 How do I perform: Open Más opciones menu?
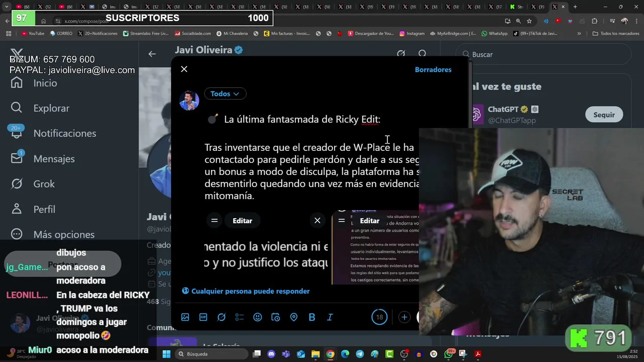pos(53,234)
